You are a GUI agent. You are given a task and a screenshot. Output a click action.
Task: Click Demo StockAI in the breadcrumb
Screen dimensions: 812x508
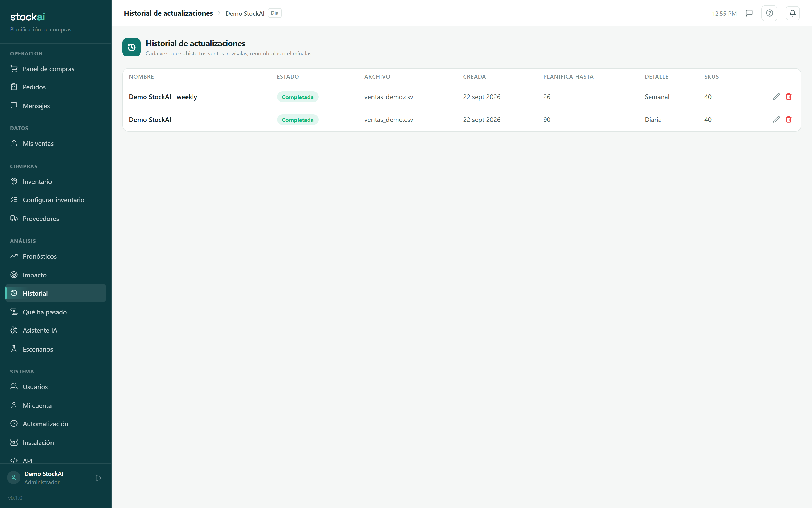[x=245, y=13]
